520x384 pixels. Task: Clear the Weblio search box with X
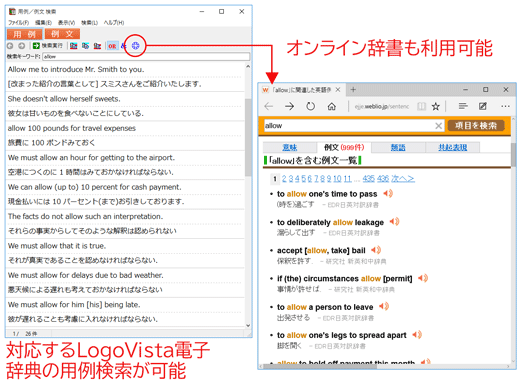coord(439,126)
